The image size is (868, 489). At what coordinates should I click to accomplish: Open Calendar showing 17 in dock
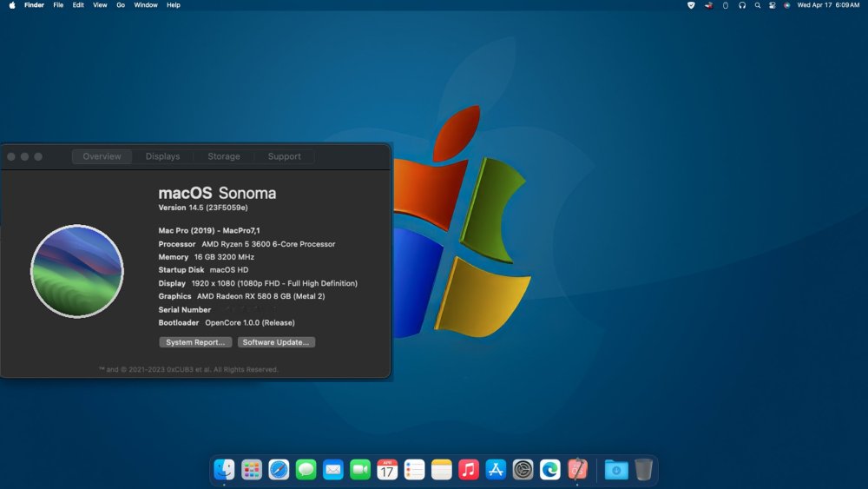[x=387, y=470]
